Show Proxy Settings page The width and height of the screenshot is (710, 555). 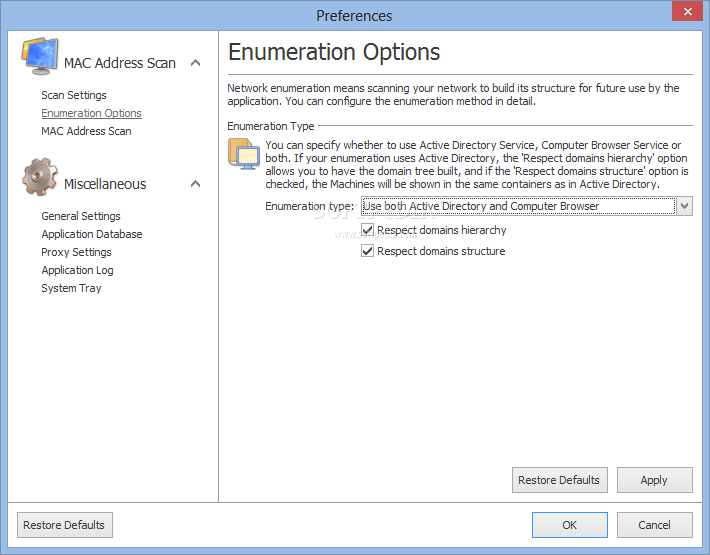pos(77,252)
